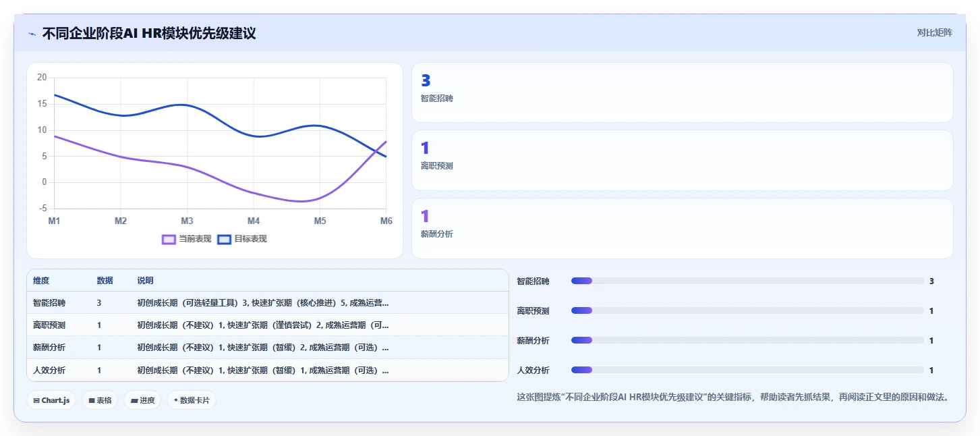
Task: Click the 目标表现 legend label
Action: [x=250, y=239]
